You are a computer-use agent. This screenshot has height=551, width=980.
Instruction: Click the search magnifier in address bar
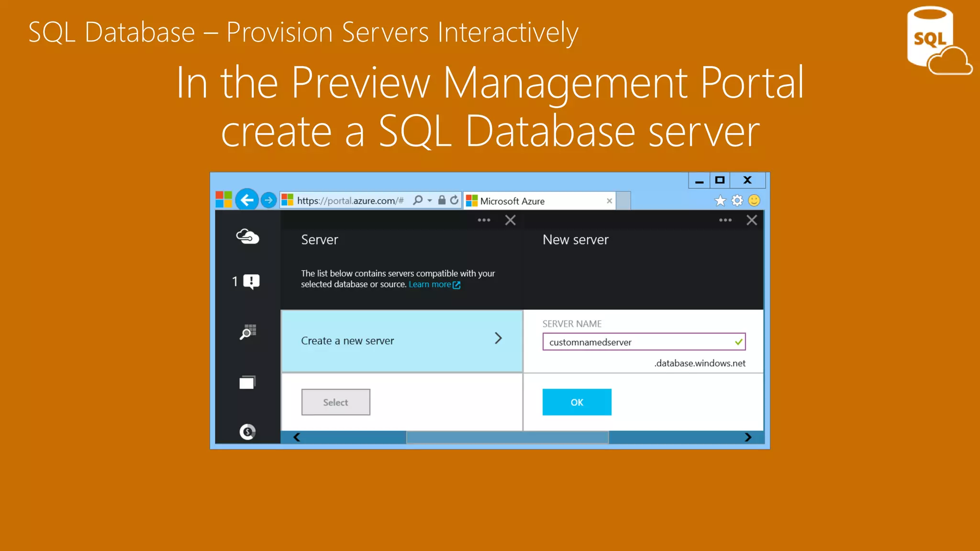pos(418,200)
